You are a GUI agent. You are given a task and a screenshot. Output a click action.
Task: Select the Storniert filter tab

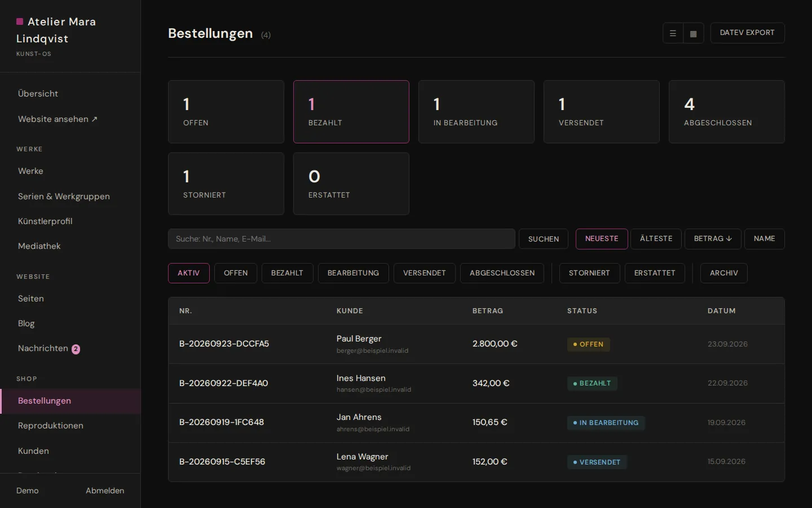click(x=589, y=273)
